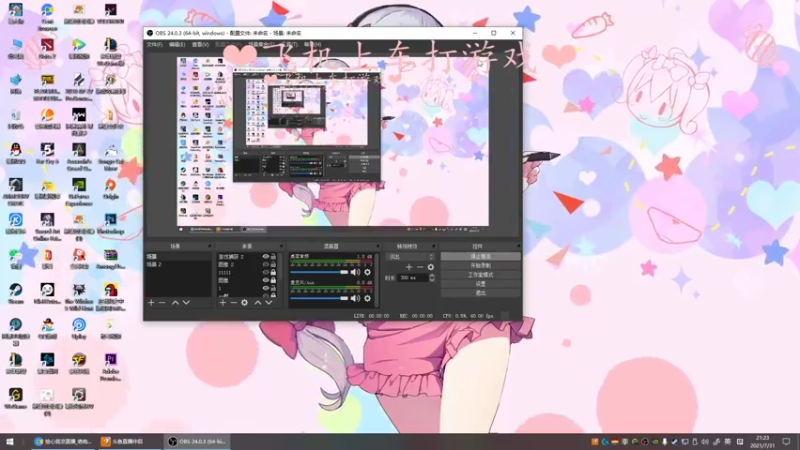This screenshot has width=800, height=450.
Task: Open transition properties gear icon
Action: click(431, 267)
